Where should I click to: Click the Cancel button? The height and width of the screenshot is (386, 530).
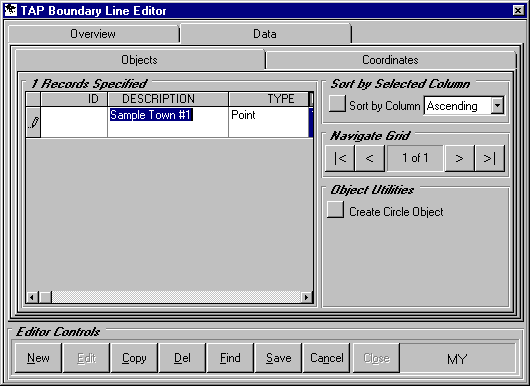pyautogui.click(x=327, y=358)
